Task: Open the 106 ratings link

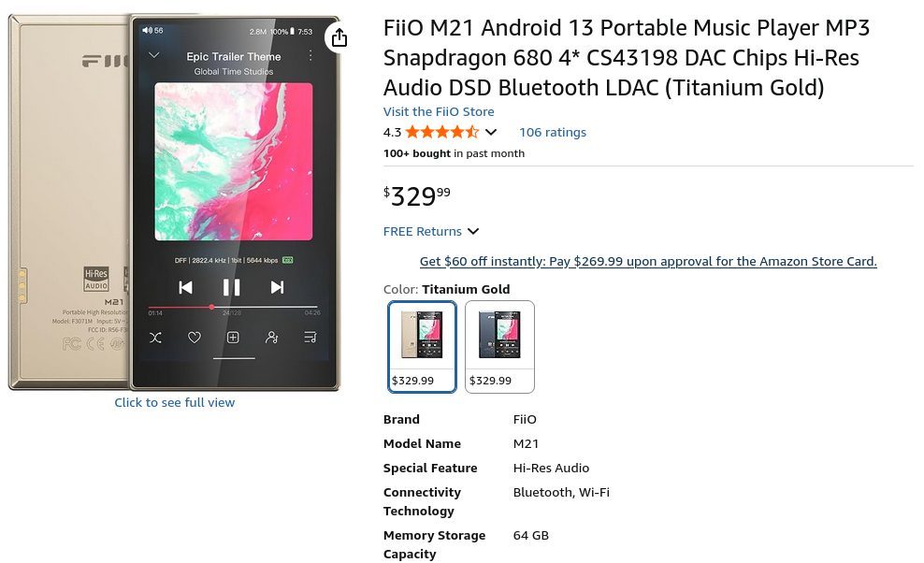Action: click(x=553, y=132)
